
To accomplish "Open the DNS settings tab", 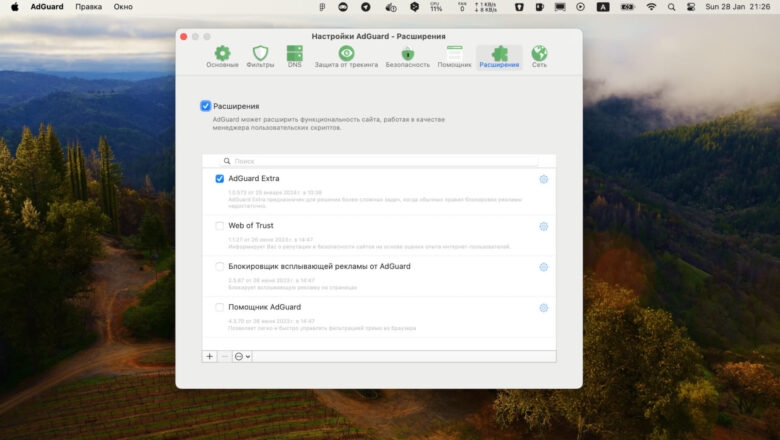I will pos(294,57).
